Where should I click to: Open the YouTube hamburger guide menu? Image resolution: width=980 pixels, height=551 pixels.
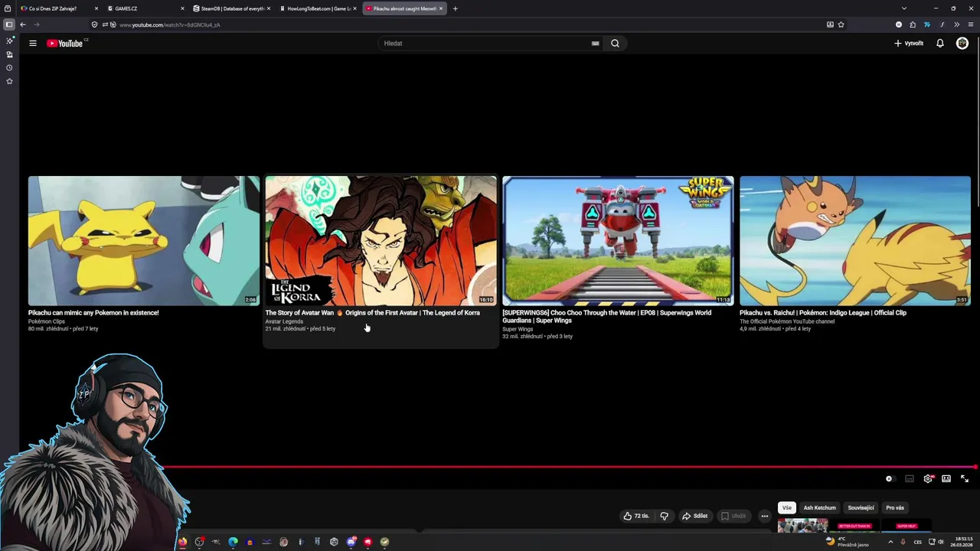click(x=33, y=44)
